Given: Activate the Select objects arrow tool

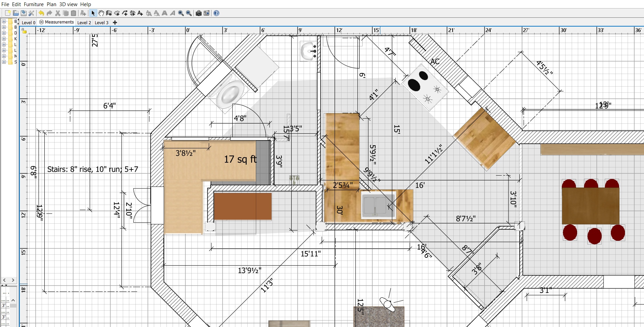Looking at the screenshot, I should [x=93, y=13].
